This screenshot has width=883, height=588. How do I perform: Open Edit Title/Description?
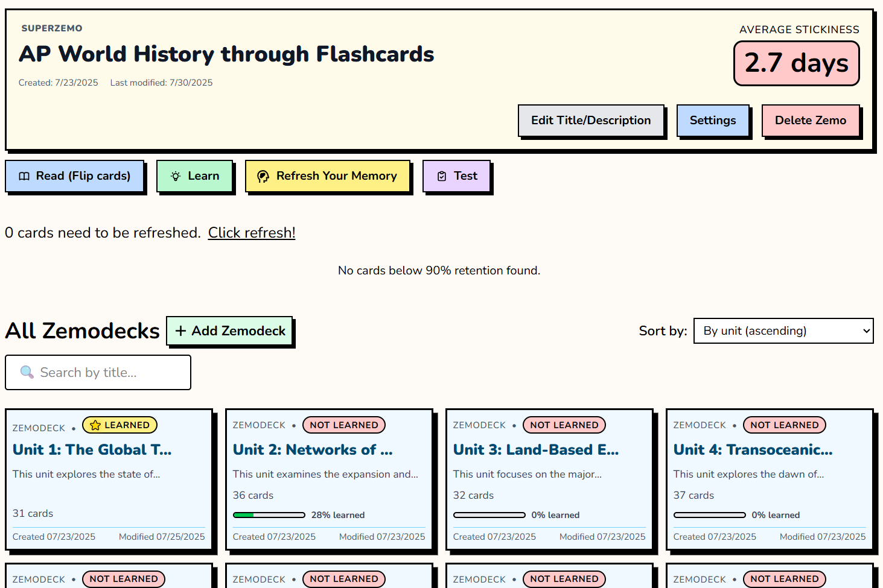point(591,121)
